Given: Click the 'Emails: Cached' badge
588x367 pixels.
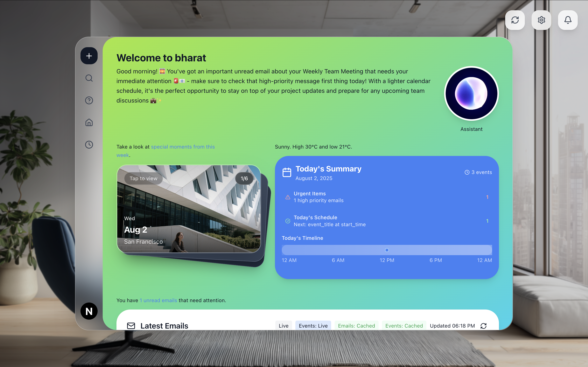Looking at the screenshot, I should click(x=356, y=326).
